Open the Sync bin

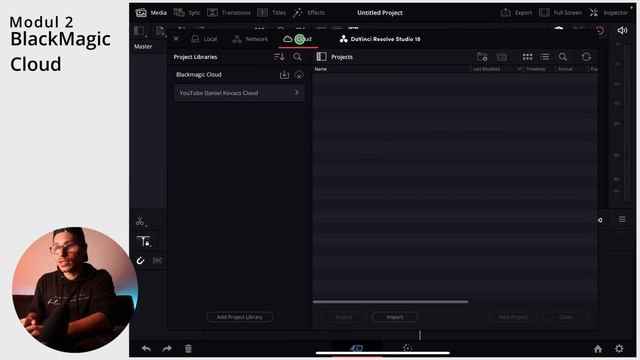pos(187,13)
